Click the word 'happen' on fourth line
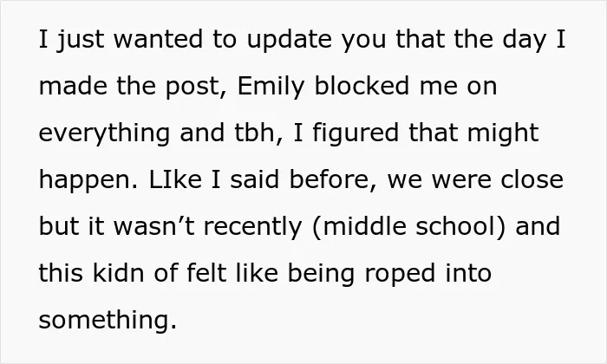 point(85,181)
